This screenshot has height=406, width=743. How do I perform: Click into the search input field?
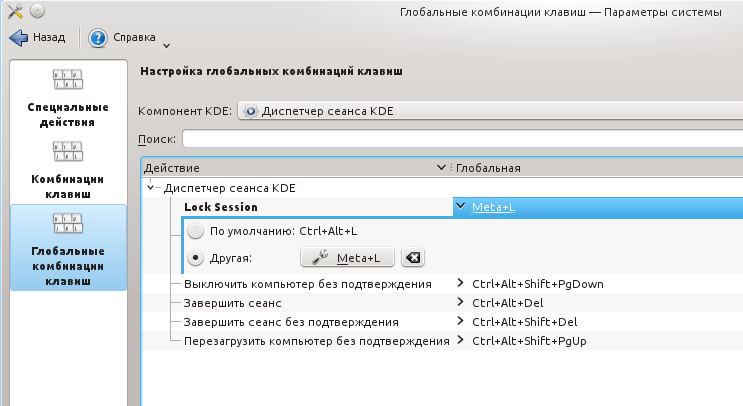(x=462, y=139)
